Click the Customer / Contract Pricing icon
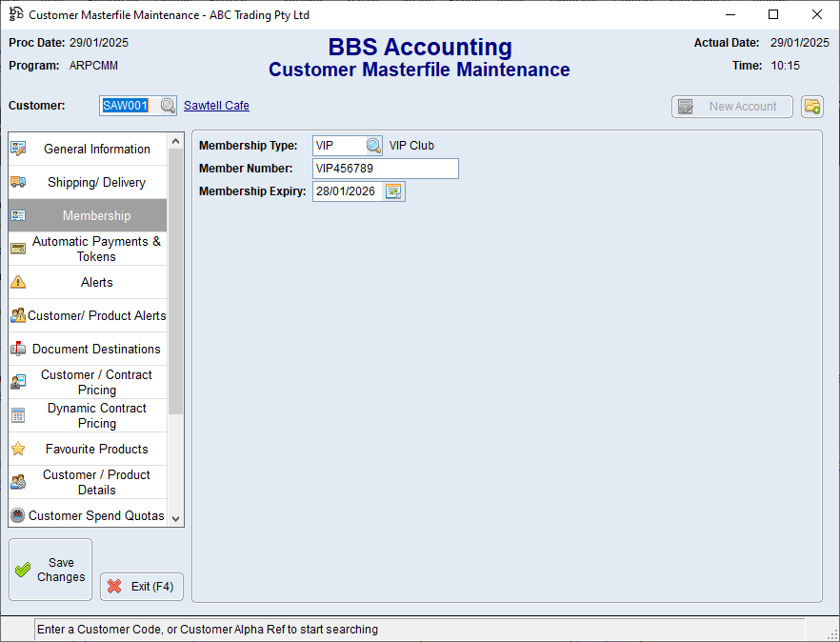Image resolution: width=840 pixels, height=642 pixels. [x=18, y=382]
